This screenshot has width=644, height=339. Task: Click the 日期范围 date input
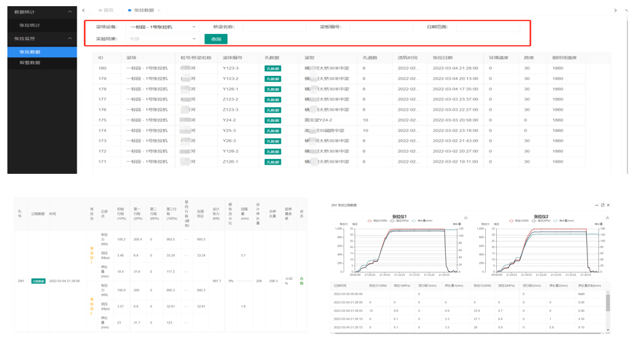pyautogui.click(x=488, y=27)
